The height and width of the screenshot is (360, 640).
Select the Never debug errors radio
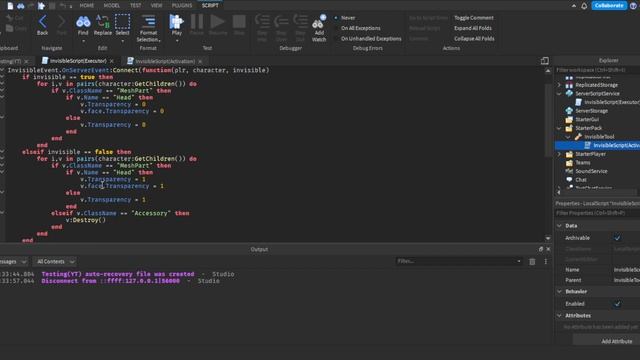click(336, 18)
